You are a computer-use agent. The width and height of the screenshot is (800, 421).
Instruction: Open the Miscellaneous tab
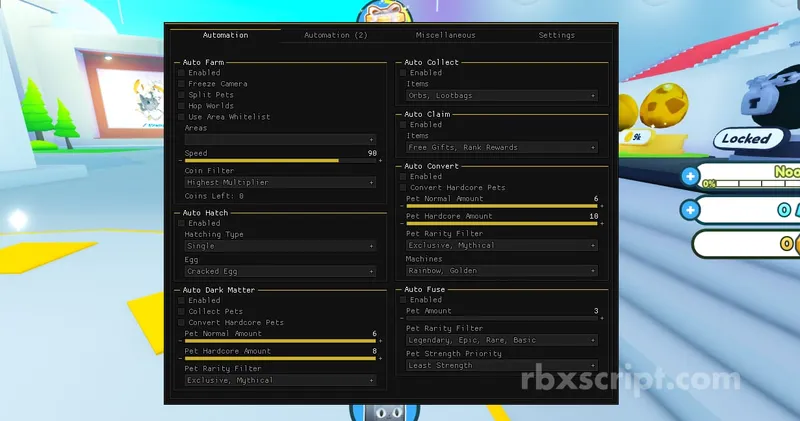(x=445, y=35)
